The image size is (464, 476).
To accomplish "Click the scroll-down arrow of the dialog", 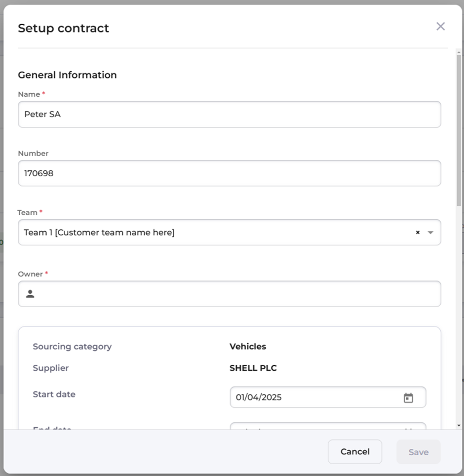I will click(459, 425).
